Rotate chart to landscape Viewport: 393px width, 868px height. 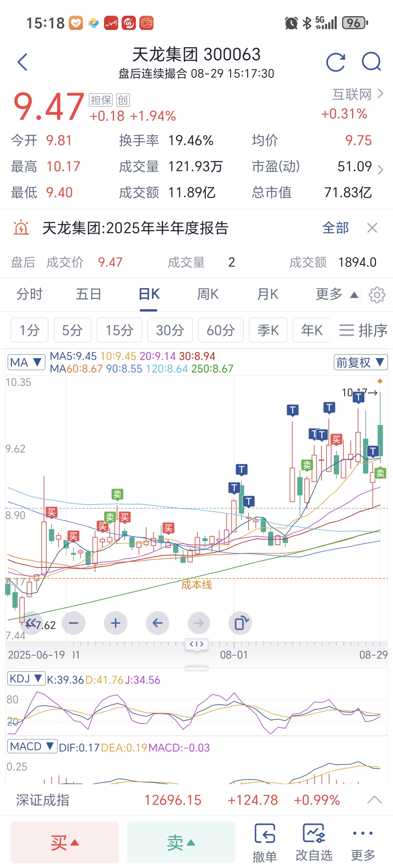pyautogui.click(x=240, y=623)
